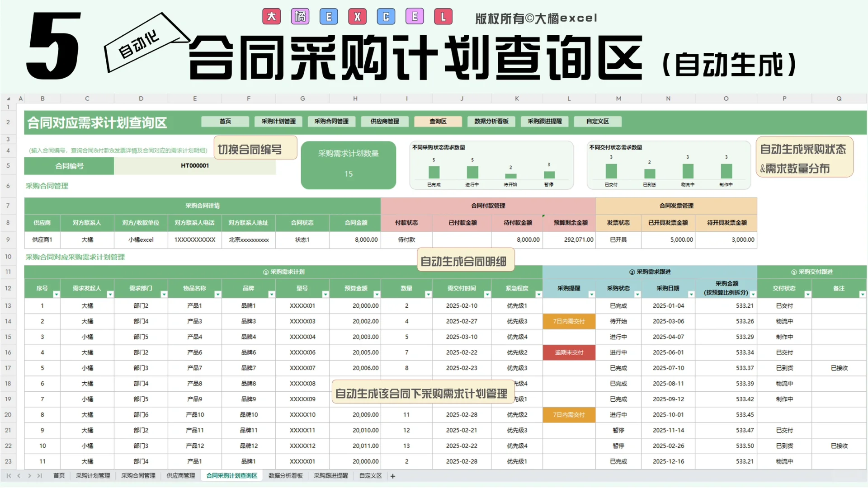The width and height of the screenshot is (868, 488).
Task: Click the highlighted 查询区 header button
Action: click(x=438, y=122)
